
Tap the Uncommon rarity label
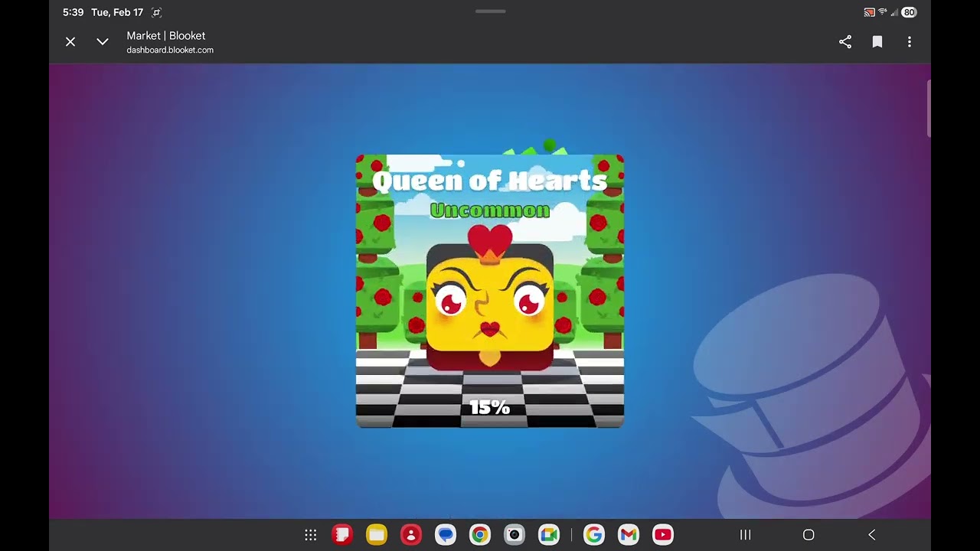point(490,210)
